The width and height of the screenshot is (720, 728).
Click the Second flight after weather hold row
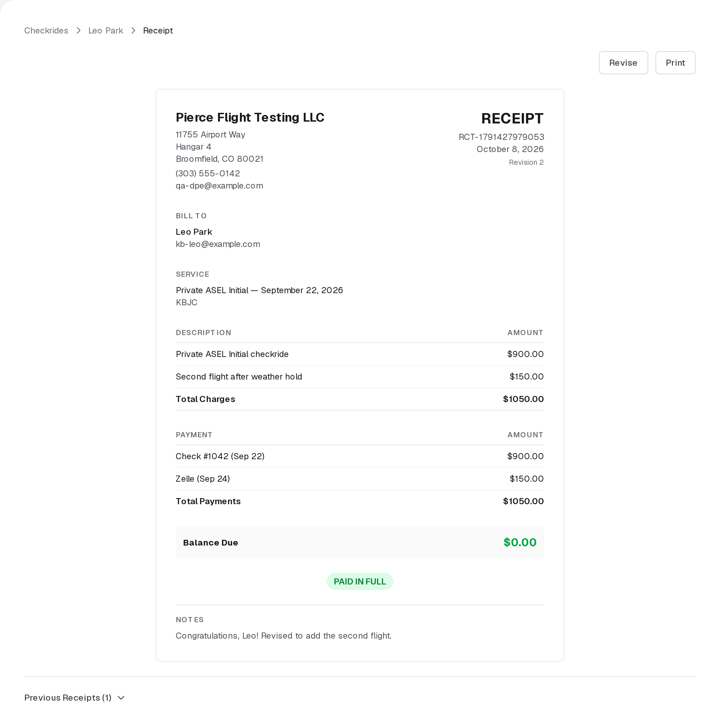360,377
